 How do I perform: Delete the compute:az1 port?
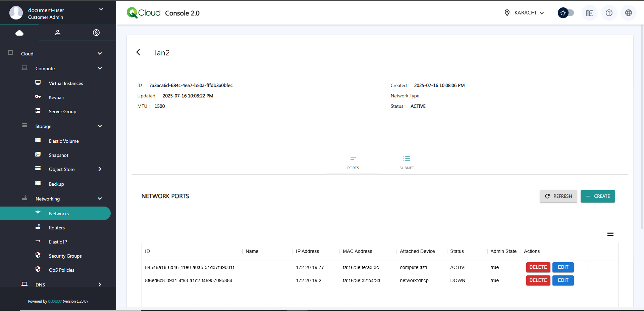tap(538, 267)
